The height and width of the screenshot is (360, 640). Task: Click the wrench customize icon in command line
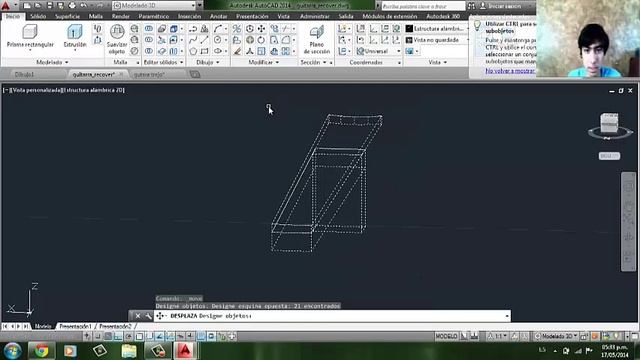pyautogui.click(x=148, y=316)
